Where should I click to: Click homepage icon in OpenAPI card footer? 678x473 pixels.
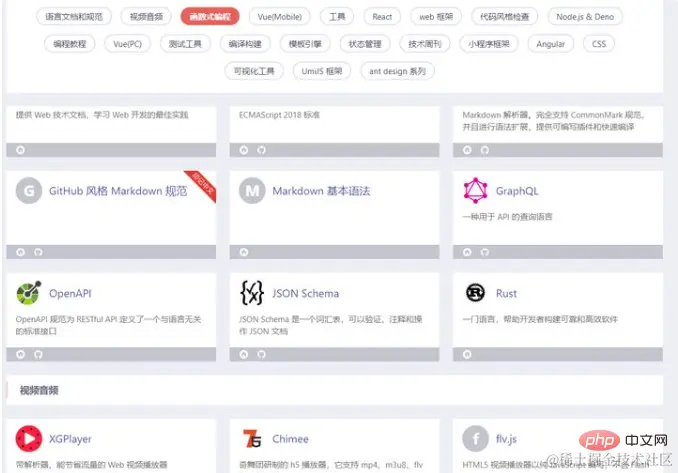coord(20,355)
